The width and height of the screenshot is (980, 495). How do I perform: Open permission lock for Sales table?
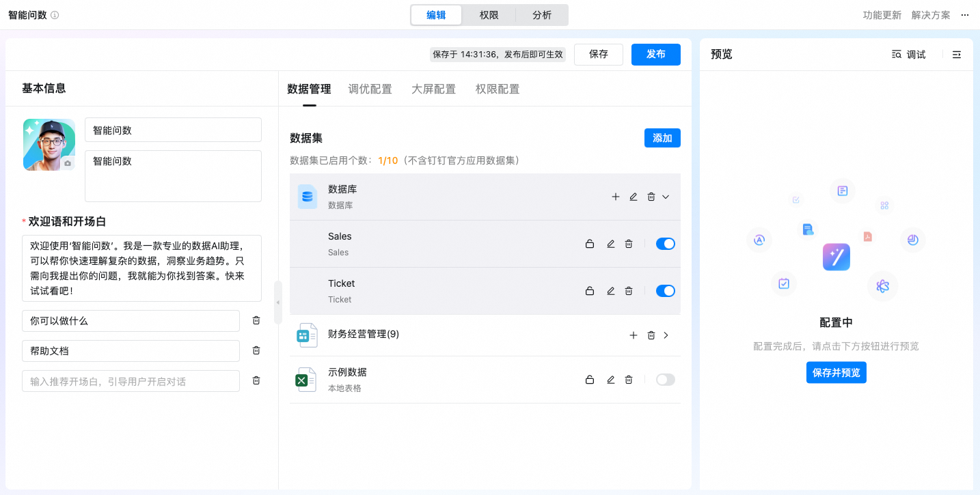[590, 244]
